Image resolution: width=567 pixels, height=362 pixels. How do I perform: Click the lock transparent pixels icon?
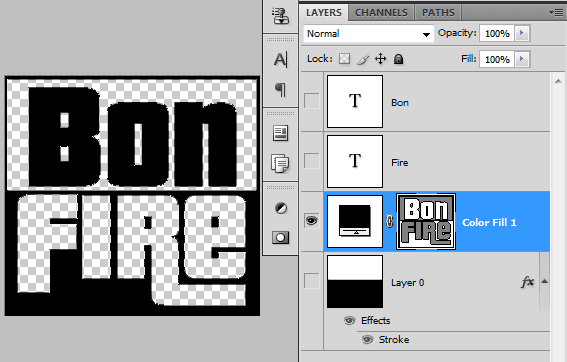pos(344,59)
